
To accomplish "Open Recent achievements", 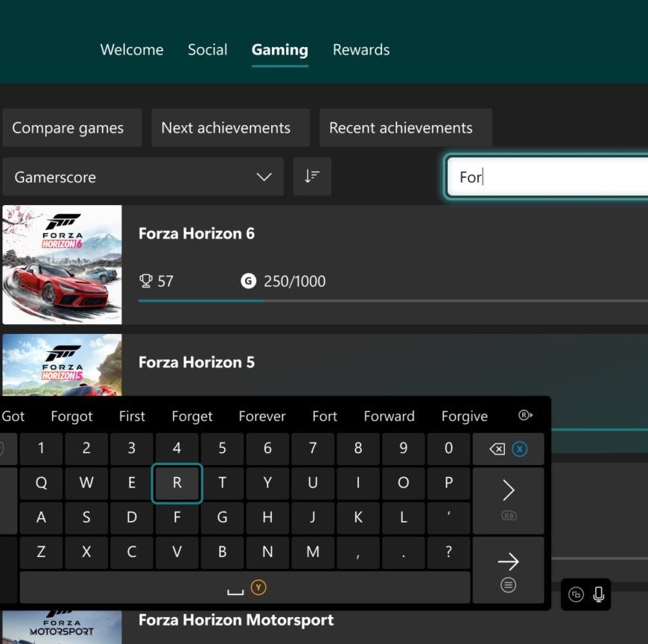I will [x=405, y=127].
